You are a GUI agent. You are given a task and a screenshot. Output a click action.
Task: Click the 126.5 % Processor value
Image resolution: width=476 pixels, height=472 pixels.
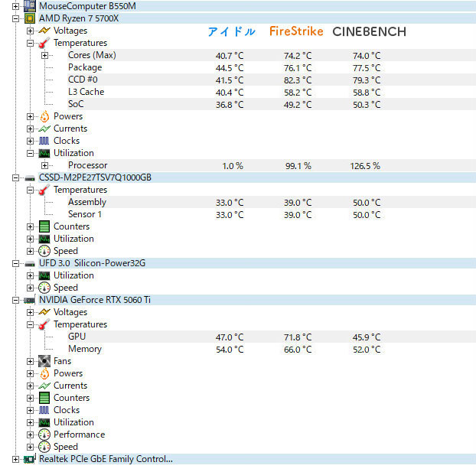pos(365,166)
